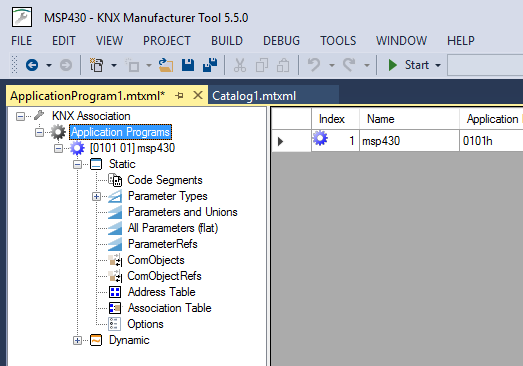Open the HELP menu

pyautogui.click(x=461, y=41)
